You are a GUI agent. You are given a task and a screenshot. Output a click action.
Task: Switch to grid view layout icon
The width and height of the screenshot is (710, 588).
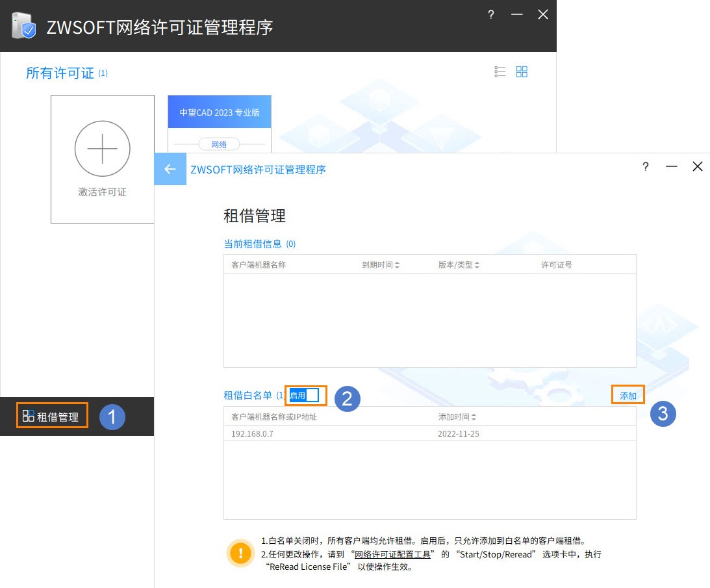coord(522,71)
